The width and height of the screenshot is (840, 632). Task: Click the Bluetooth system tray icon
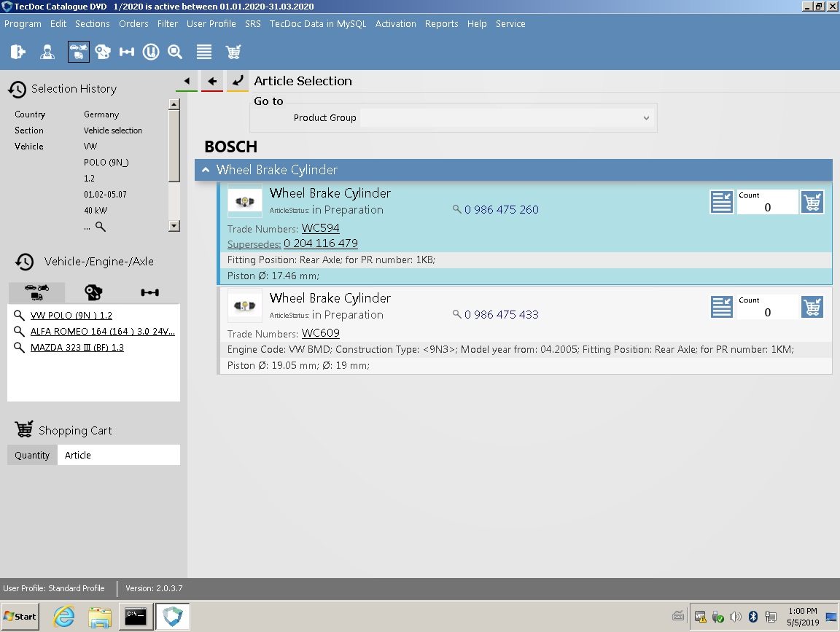click(x=753, y=617)
